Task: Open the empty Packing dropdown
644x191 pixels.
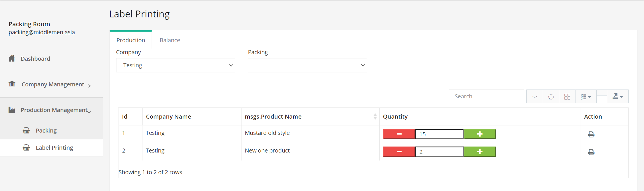Action: (307, 65)
